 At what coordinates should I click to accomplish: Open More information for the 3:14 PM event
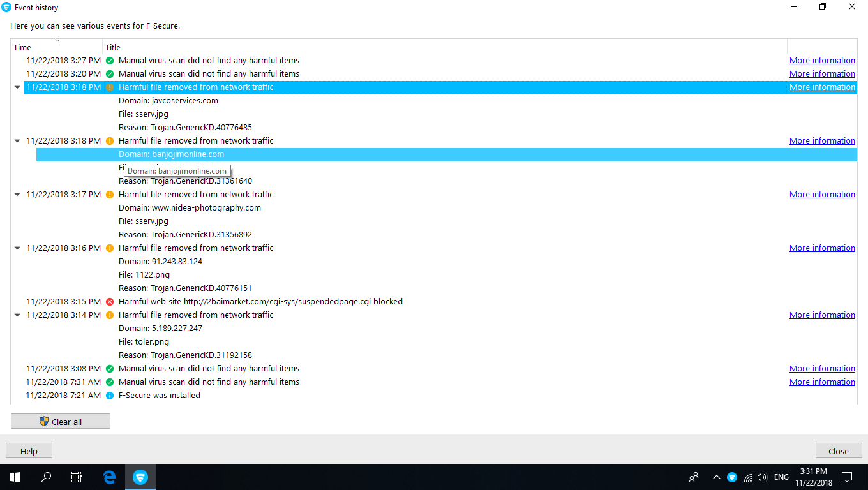[822, 315]
